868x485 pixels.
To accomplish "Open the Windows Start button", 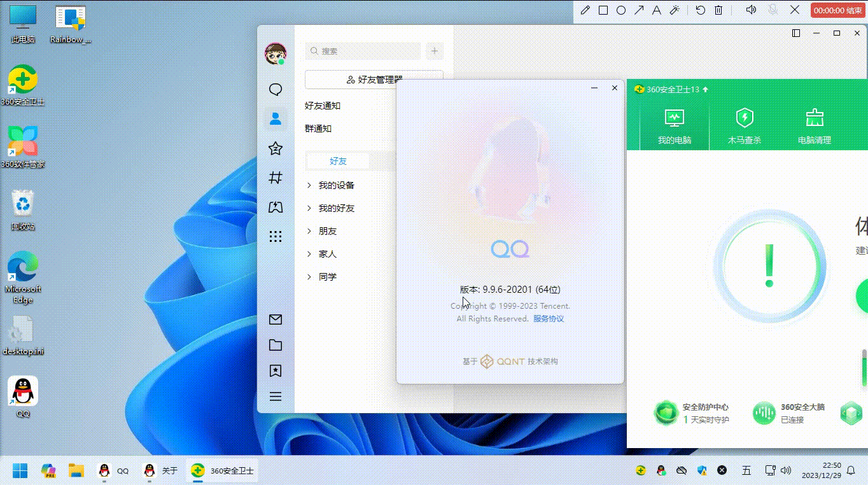I will point(20,470).
